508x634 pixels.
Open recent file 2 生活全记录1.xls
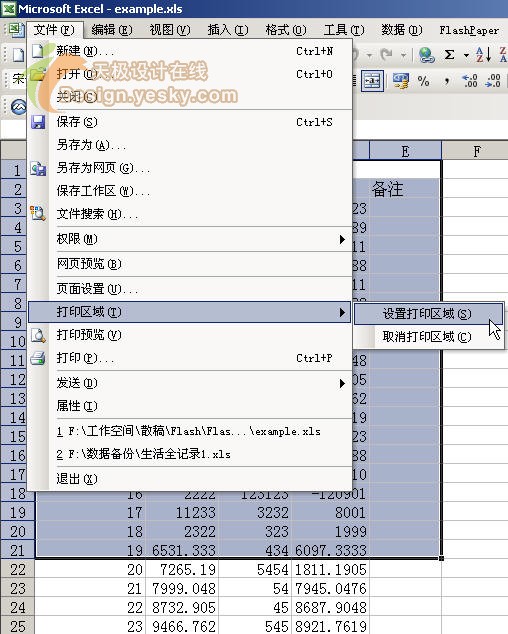click(190, 454)
